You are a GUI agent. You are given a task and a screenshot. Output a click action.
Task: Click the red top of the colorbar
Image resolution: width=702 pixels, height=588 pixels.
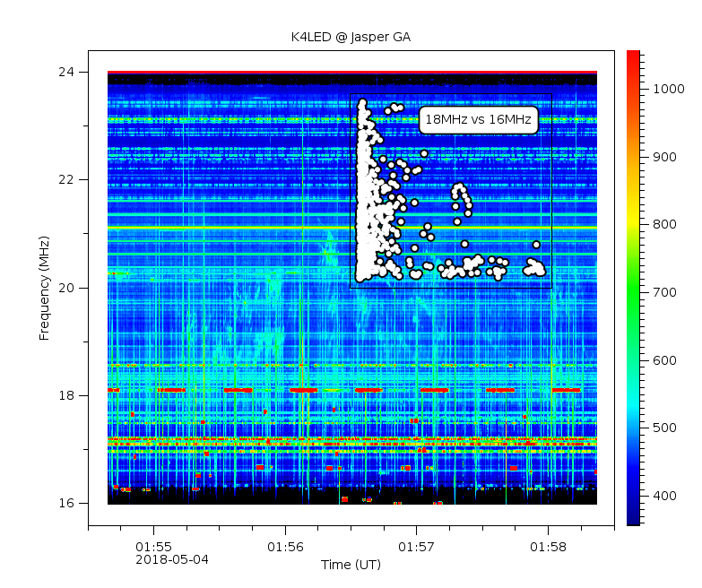[633, 56]
